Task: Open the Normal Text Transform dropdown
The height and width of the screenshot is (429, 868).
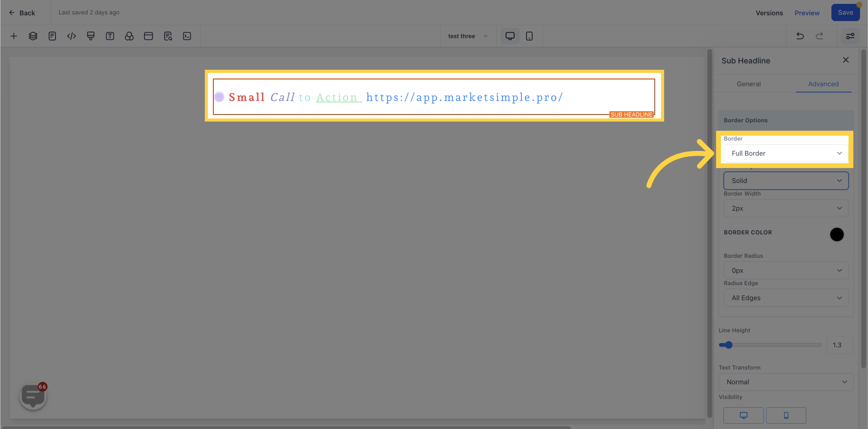Action: pyautogui.click(x=786, y=382)
